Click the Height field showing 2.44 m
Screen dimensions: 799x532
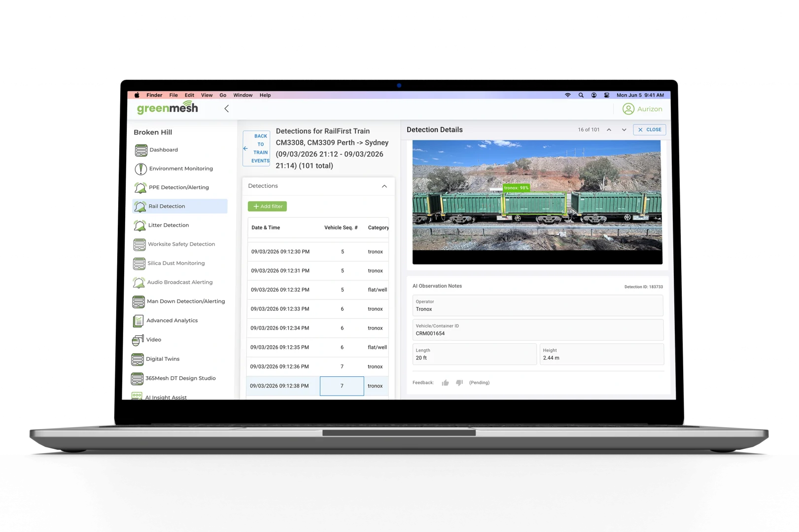[602, 354]
